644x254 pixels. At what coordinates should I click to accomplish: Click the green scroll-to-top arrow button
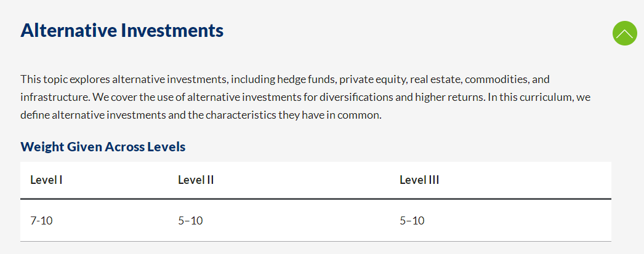click(x=624, y=33)
